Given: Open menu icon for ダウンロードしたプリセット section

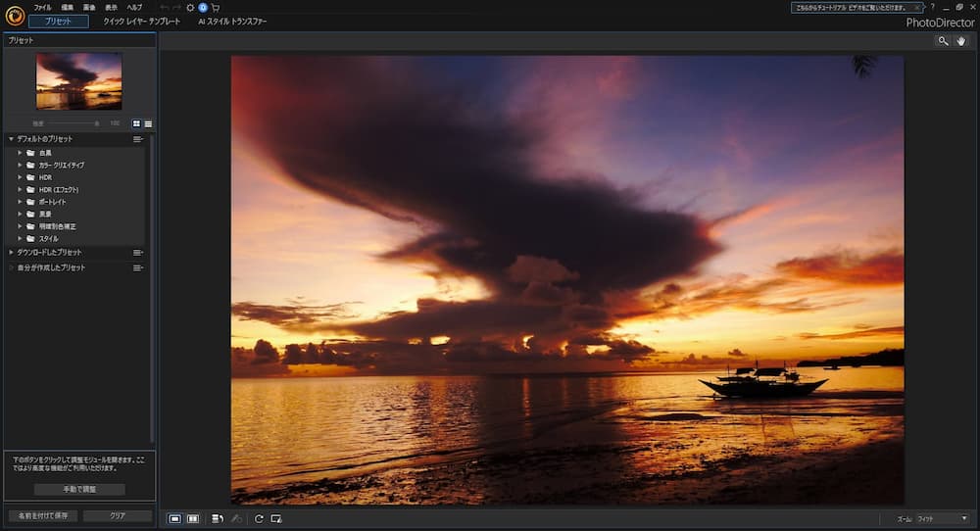Looking at the screenshot, I should coord(138,253).
